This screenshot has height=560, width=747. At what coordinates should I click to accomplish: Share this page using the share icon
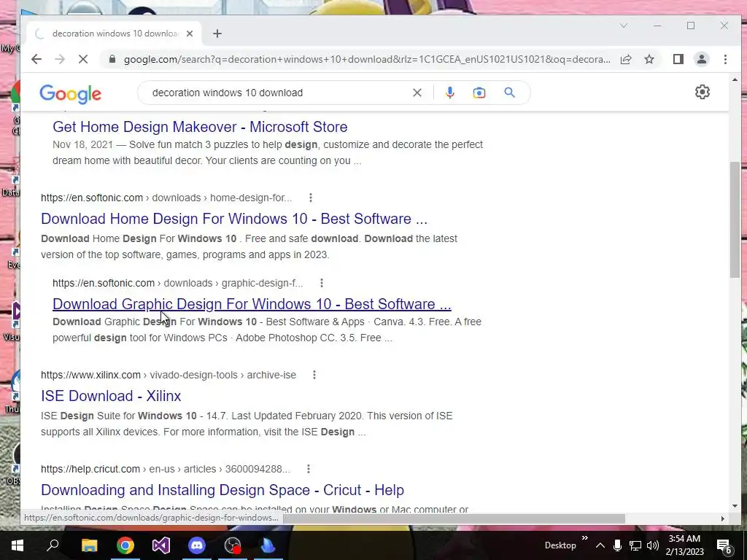pyautogui.click(x=625, y=59)
